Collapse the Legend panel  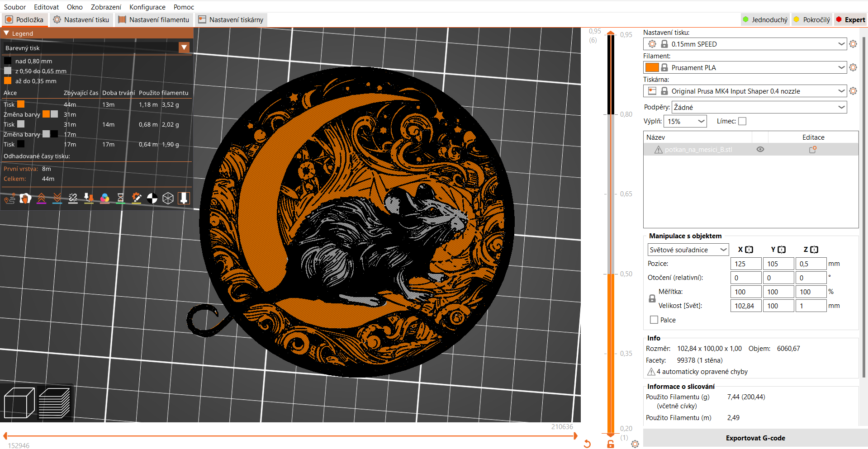(6, 33)
